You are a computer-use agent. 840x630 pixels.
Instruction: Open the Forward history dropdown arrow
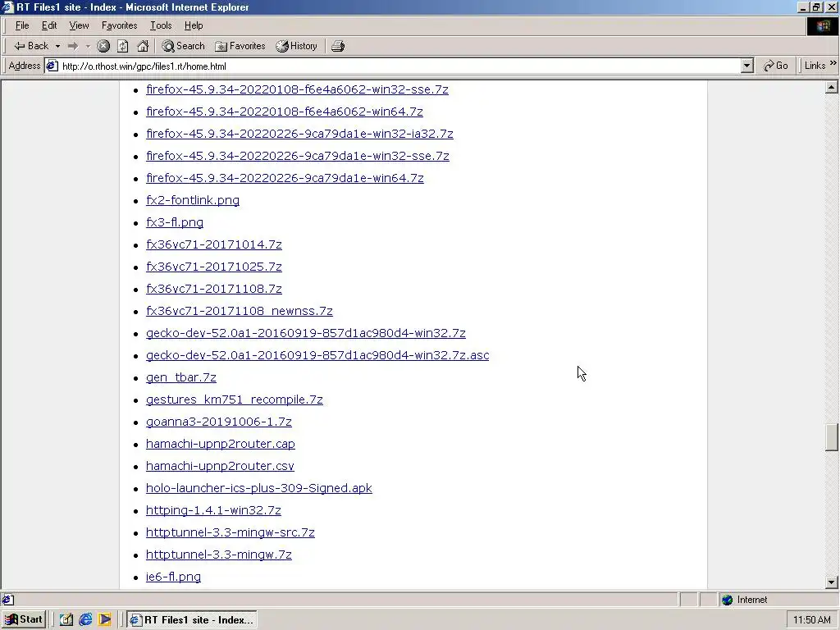tap(88, 46)
